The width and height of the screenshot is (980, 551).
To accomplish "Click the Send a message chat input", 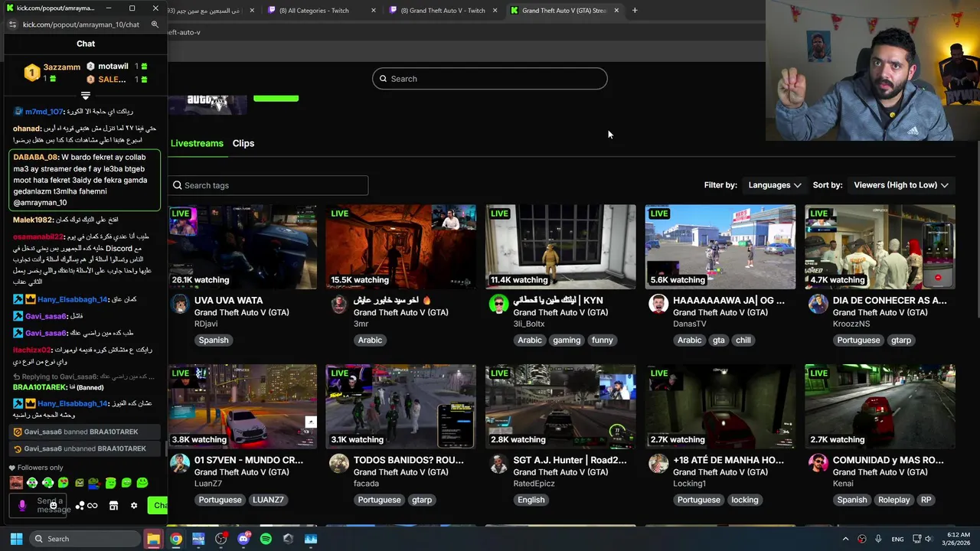I will click(38, 506).
